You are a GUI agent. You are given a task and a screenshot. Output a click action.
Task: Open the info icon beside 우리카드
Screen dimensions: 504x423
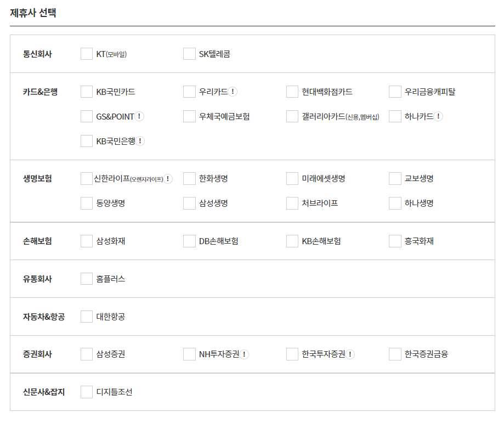[233, 92]
